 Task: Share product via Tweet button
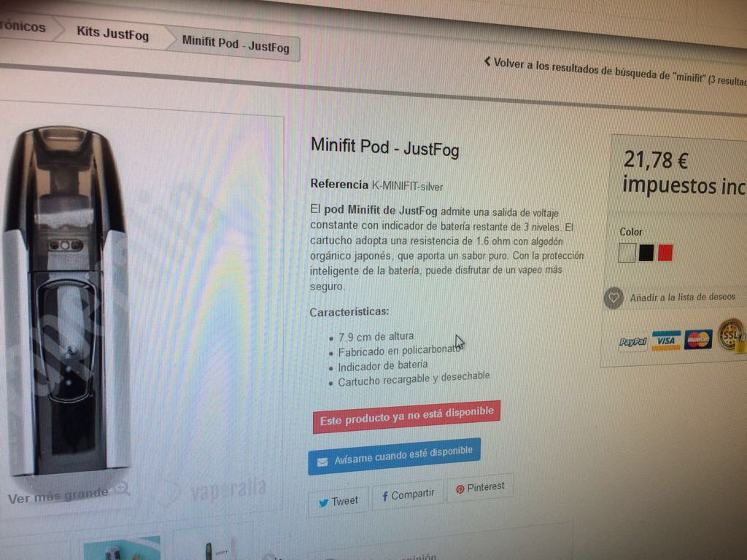(x=338, y=502)
